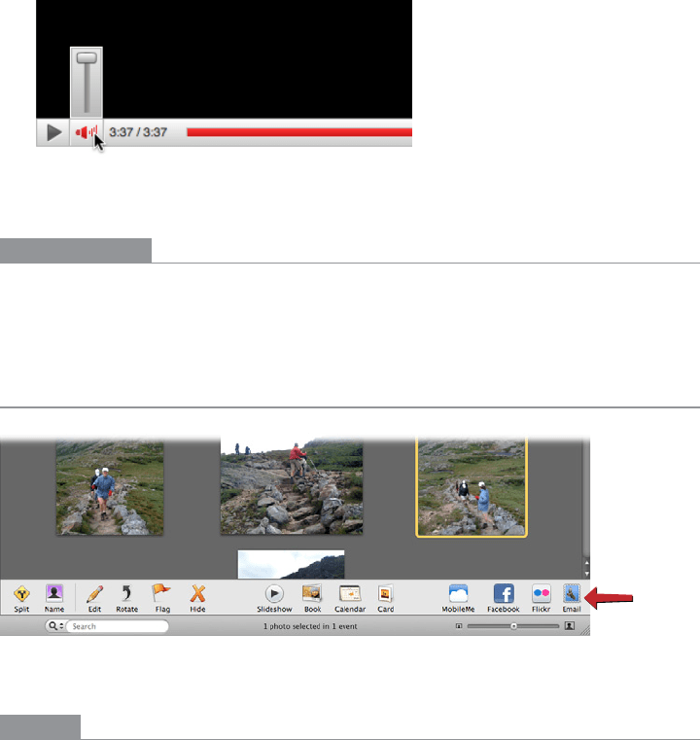Click the small thumbnail size icon
700x740 pixels.
459,626
